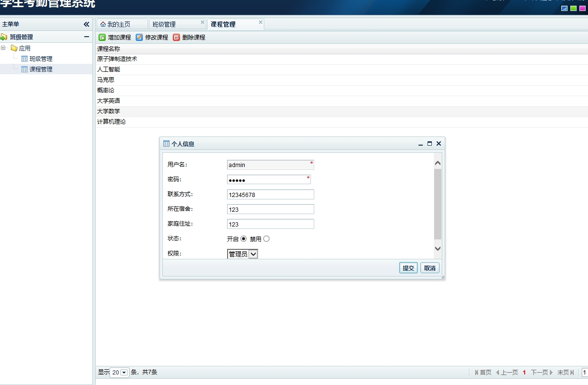Close the 班级管理 tab
Screen dimensions: 588x385
point(202,22)
